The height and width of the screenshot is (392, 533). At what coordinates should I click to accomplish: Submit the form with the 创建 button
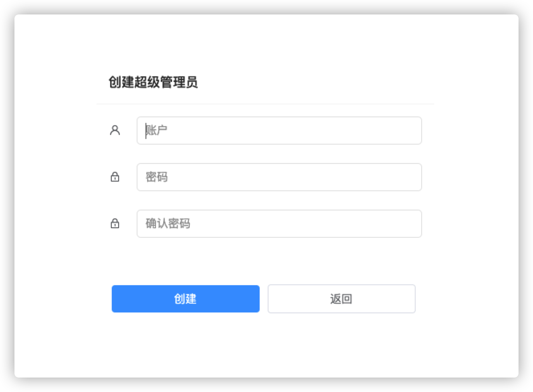(186, 299)
